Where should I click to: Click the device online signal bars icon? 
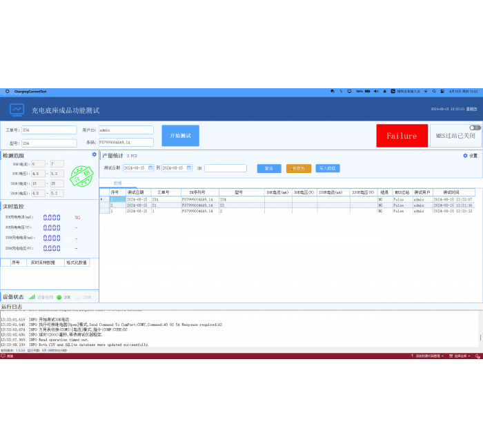click(x=32, y=297)
